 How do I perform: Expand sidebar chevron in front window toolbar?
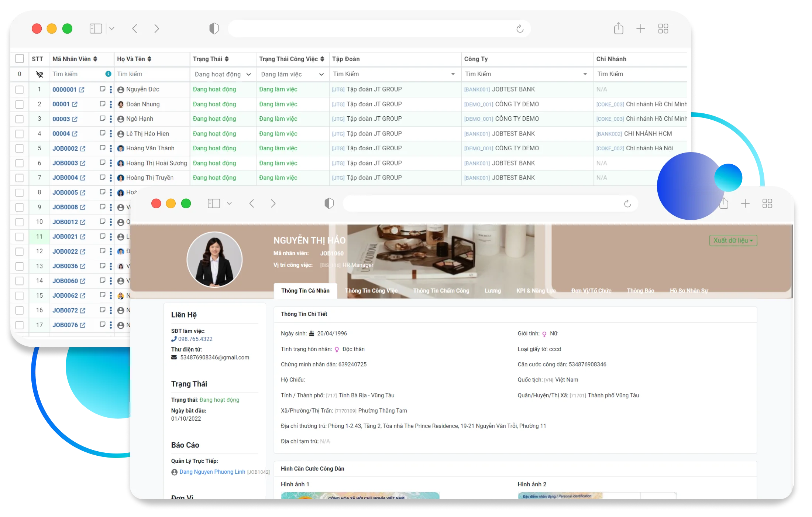click(229, 203)
